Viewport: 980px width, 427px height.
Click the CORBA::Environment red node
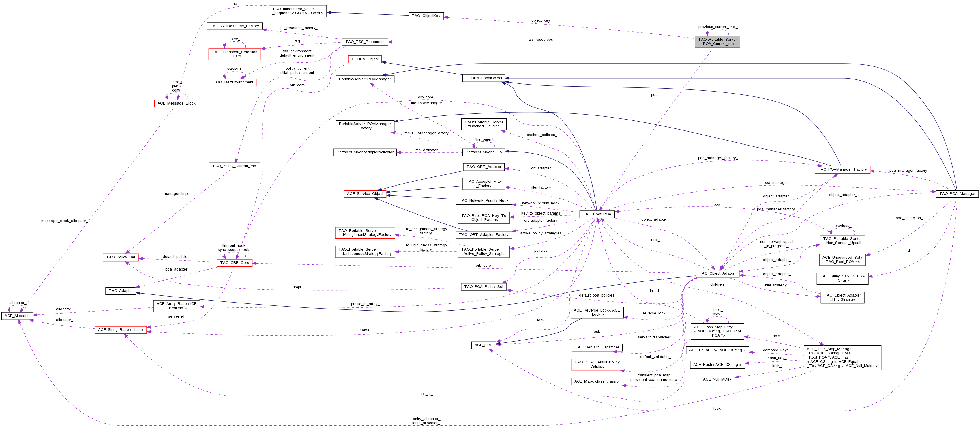click(x=234, y=82)
